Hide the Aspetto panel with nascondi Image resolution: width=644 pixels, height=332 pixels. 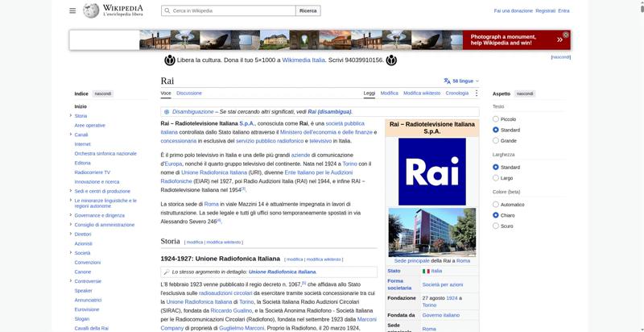click(525, 93)
